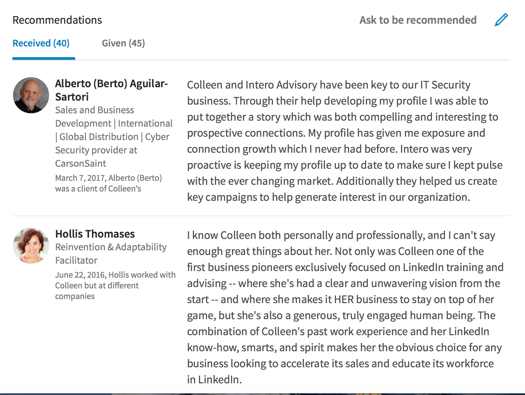The image size is (525, 395).
Task: Open the Received (40) tab
Action: coord(41,43)
